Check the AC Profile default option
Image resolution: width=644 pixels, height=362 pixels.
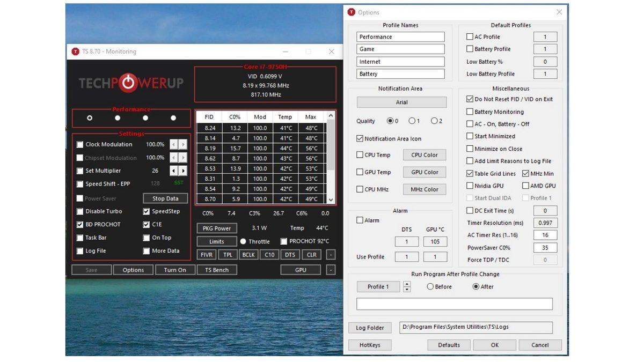pyautogui.click(x=469, y=36)
